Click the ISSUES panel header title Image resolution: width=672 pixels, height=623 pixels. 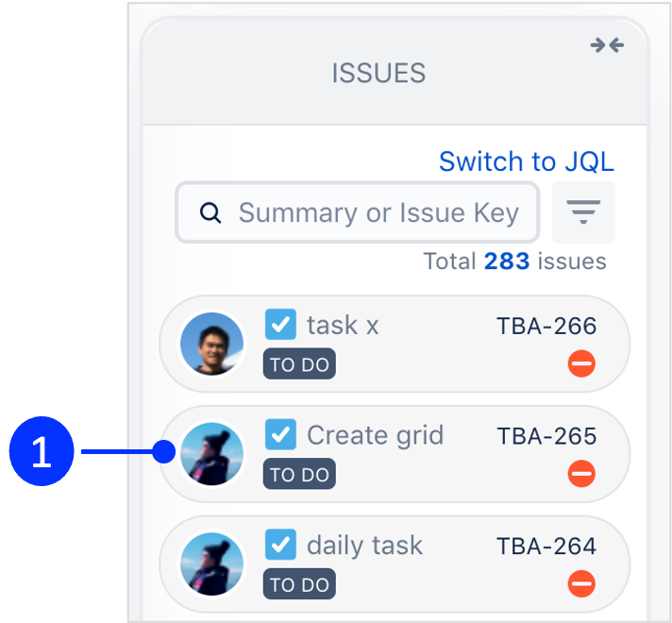(x=378, y=73)
